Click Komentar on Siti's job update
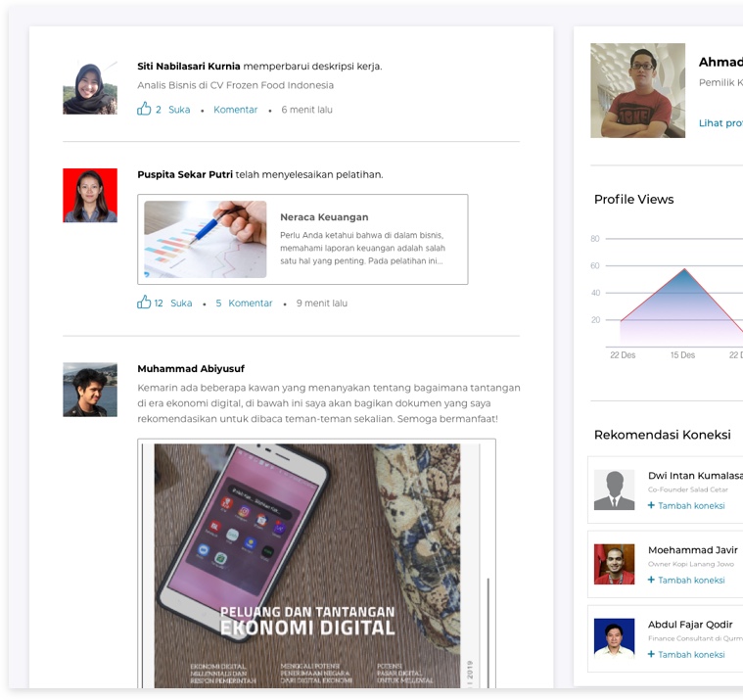This screenshot has height=700, width=743. coord(236,110)
